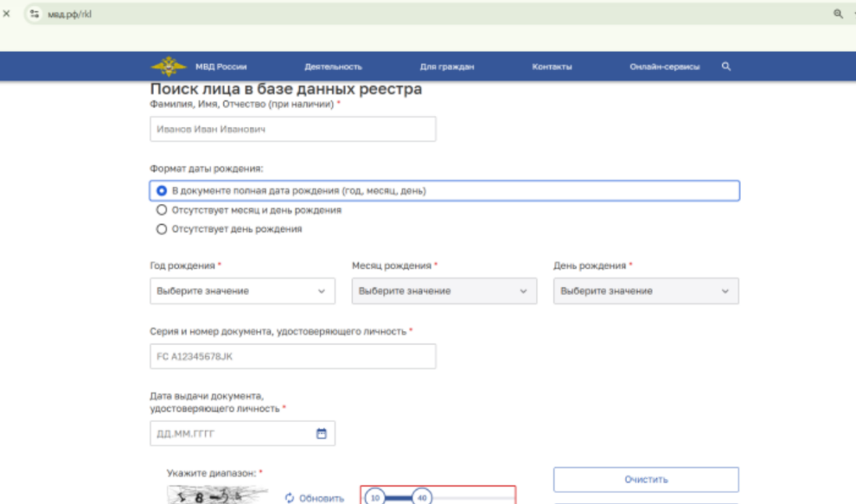Click the site info icon in address bar
Image resolution: width=856 pixels, height=504 pixels.
(34, 13)
